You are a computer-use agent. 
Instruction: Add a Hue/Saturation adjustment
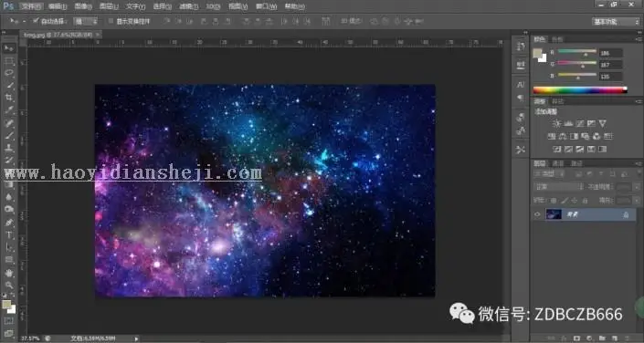click(552, 136)
